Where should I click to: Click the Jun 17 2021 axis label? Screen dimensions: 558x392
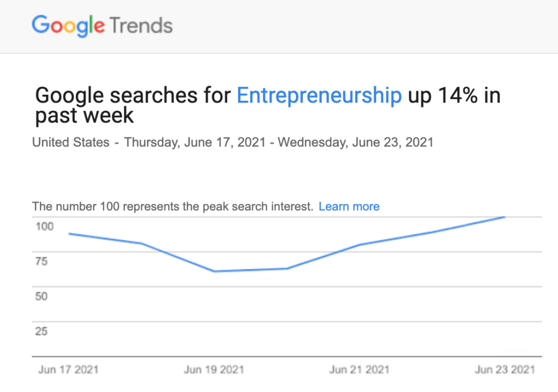point(69,370)
